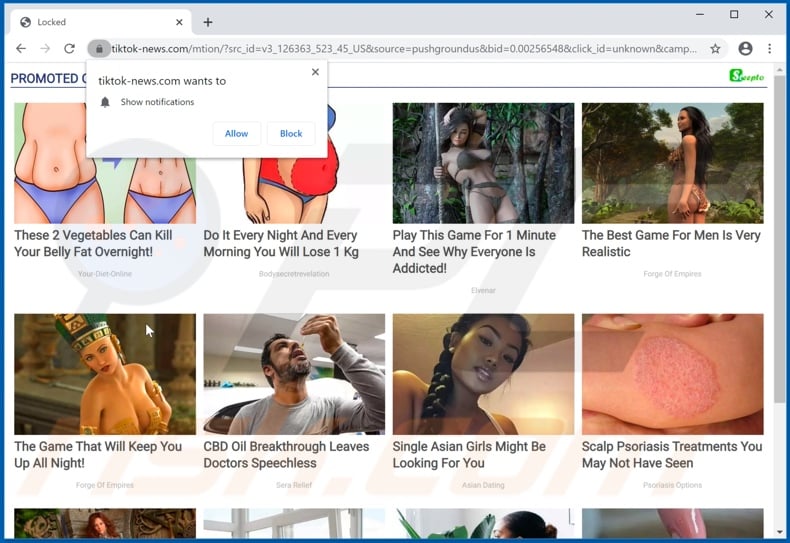Click the 'Your-Diet-Online' source label
790x543 pixels.
[x=105, y=274]
